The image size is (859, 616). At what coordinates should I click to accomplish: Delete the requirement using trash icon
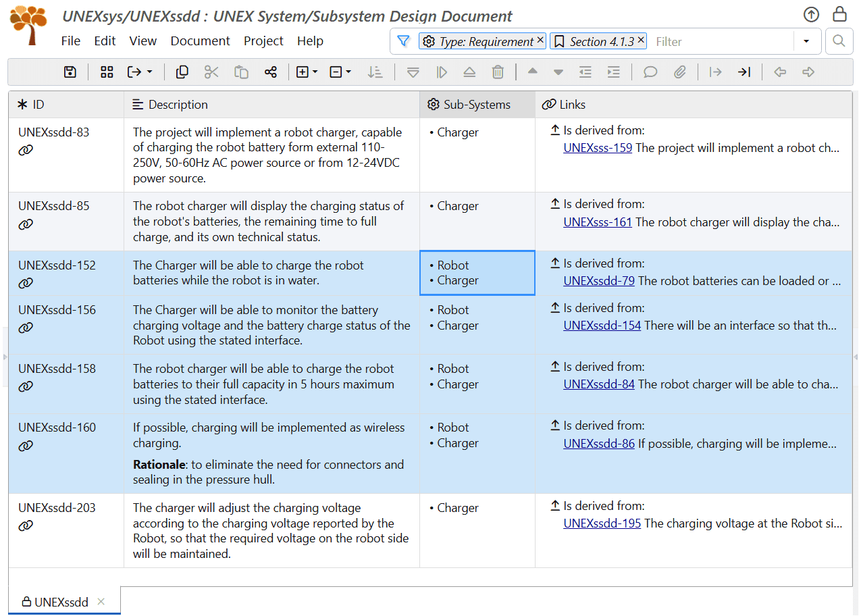point(498,72)
